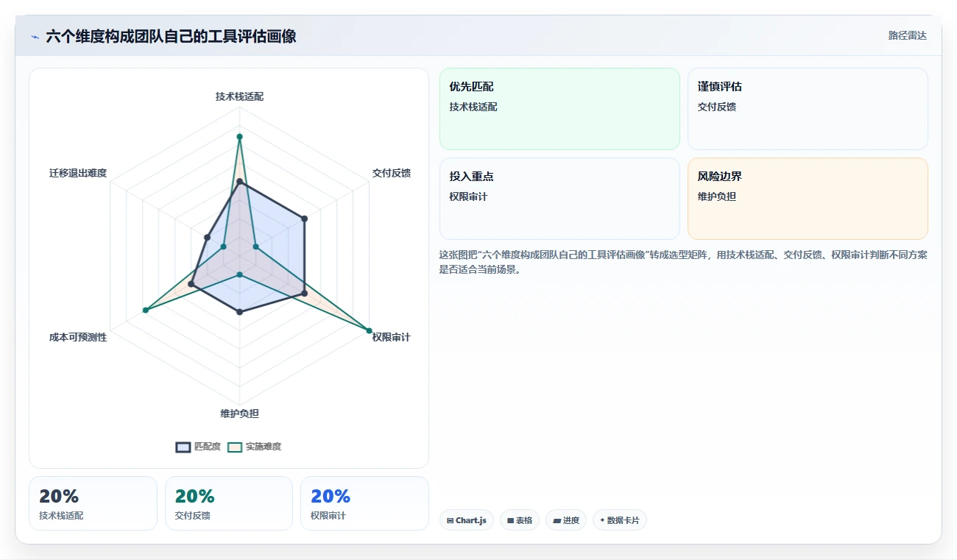Click the 交付反馈 radar axis label
Image resolution: width=957 pixels, height=560 pixels.
click(x=392, y=173)
